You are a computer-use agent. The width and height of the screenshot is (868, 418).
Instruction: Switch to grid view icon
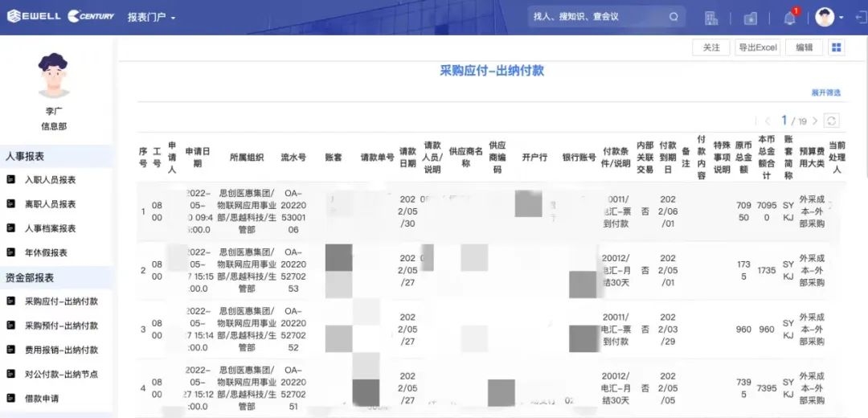tap(837, 47)
